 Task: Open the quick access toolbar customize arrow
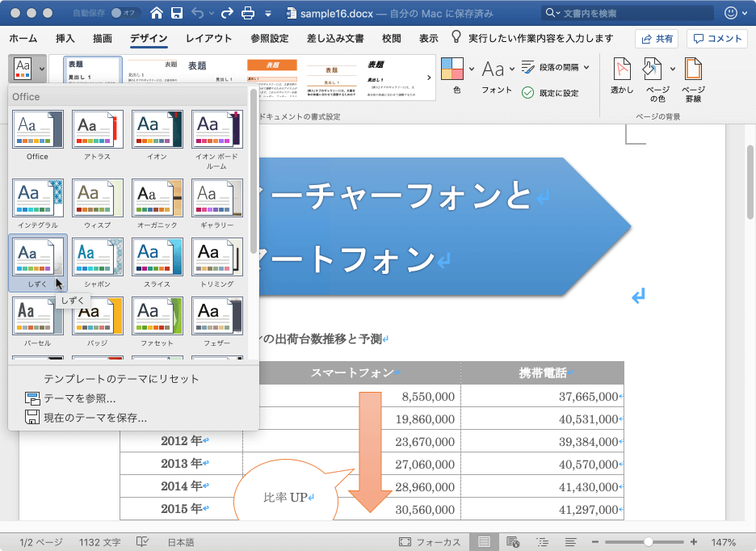click(x=268, y=14)
